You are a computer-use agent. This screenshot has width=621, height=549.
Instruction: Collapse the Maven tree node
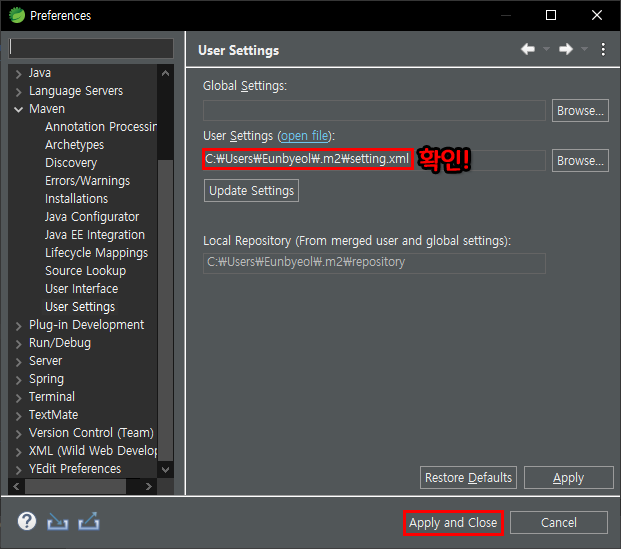[18, 110]
